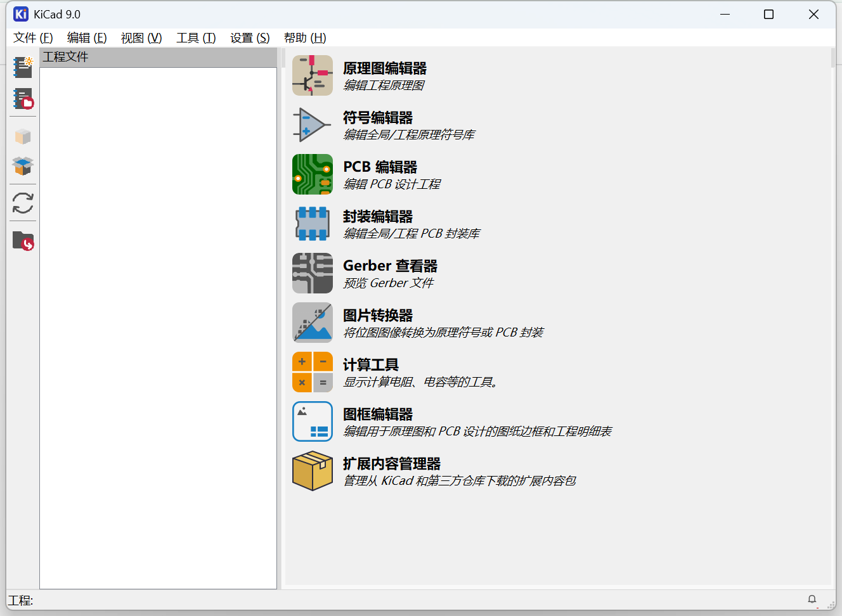Click the notifications bell in the status bar

click(812, 600)
